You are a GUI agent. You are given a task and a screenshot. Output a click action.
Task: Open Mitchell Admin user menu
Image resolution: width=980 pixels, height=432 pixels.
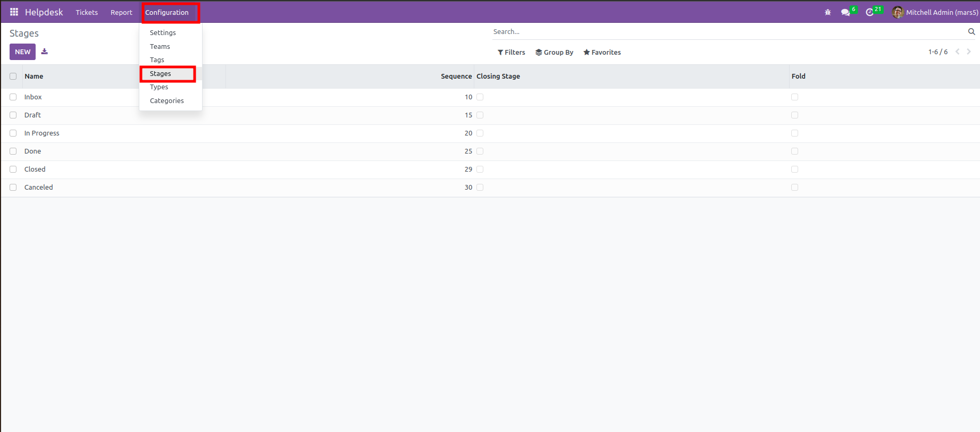935,12
